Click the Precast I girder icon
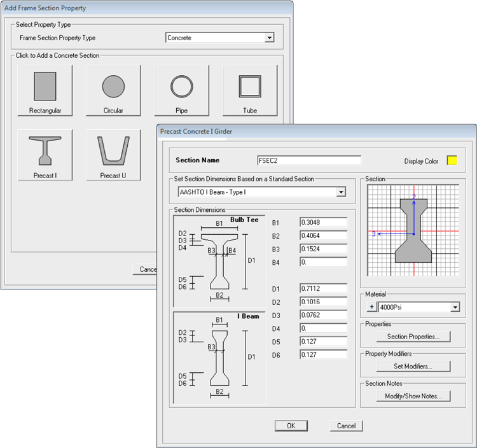Viewport: 477px width, 448px height. pos(45,155)
